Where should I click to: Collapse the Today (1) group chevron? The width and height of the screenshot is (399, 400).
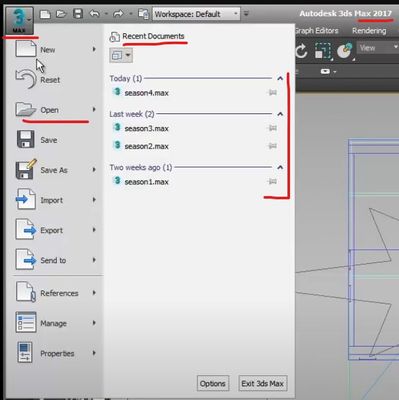point(280,79)
